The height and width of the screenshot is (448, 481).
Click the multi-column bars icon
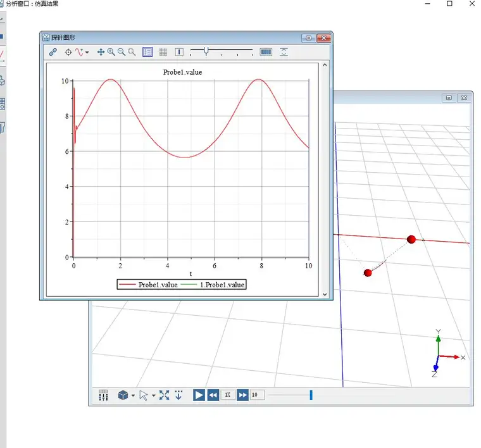[266, 52]
